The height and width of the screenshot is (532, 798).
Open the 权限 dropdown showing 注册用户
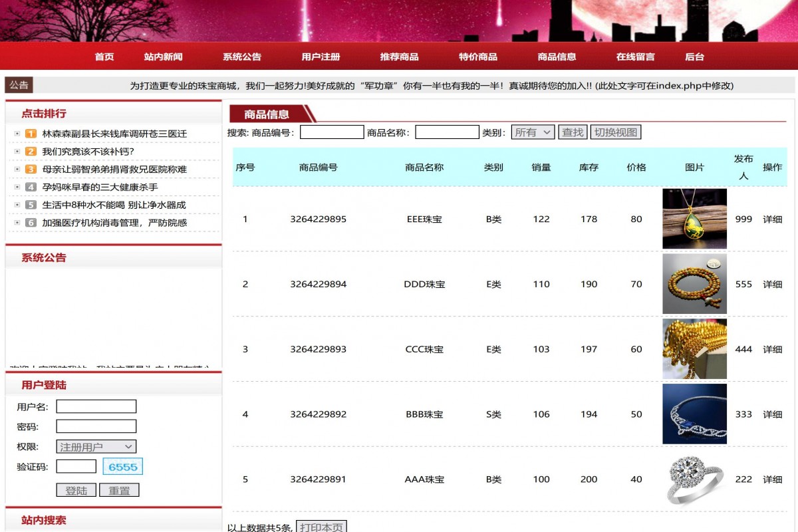96,446
